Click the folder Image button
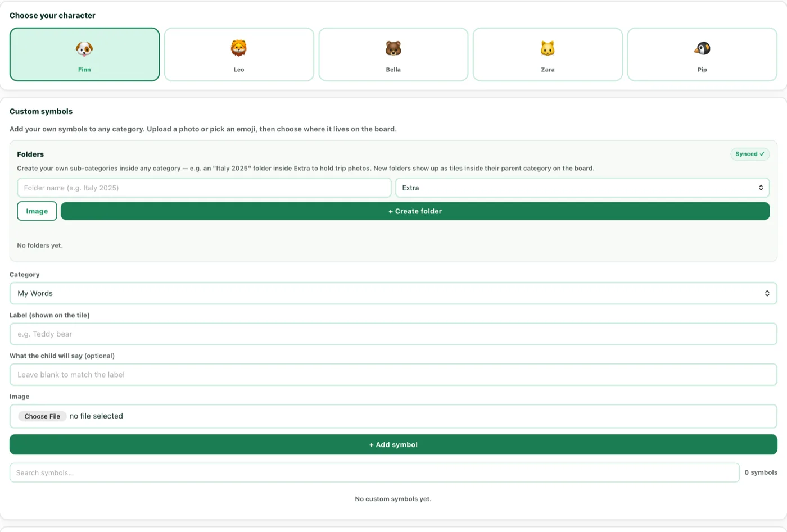The image size is (787, 532). 37,211
